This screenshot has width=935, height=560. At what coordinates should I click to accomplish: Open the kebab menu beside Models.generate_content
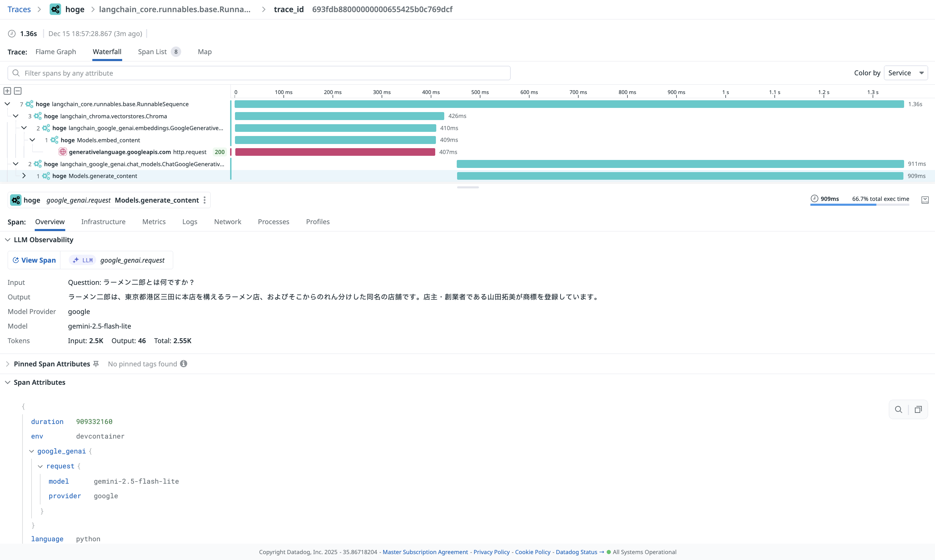pos(204,200)
